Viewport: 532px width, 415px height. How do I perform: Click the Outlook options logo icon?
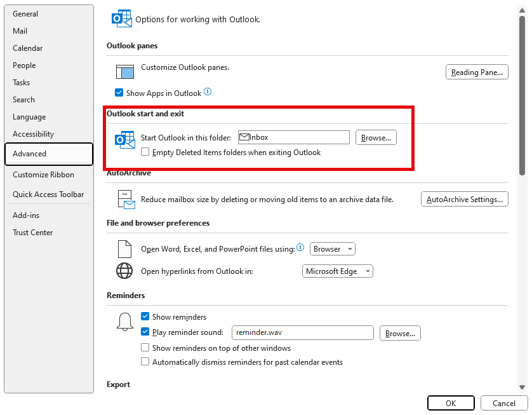[x=121, y=19]
